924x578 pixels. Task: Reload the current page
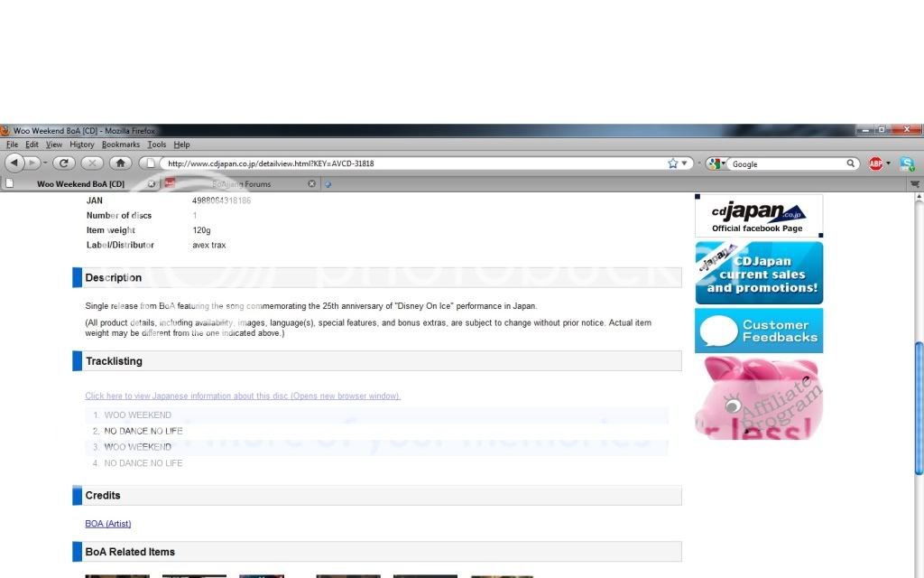[x=64, y=163]
